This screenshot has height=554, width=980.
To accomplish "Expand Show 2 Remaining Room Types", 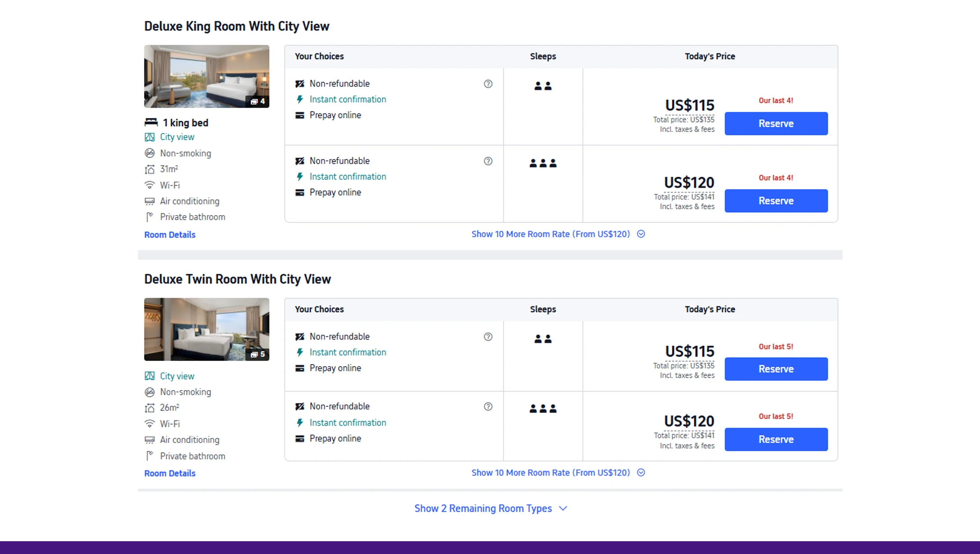I will [483, 508].
